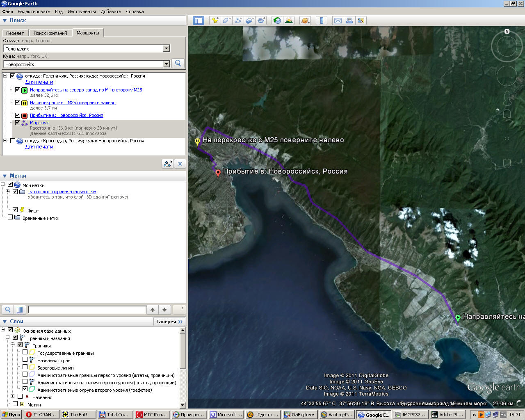The width and height of the screenshot is (525, 420).
Task: Open the Добавить menu
Action: coord(111,11)
